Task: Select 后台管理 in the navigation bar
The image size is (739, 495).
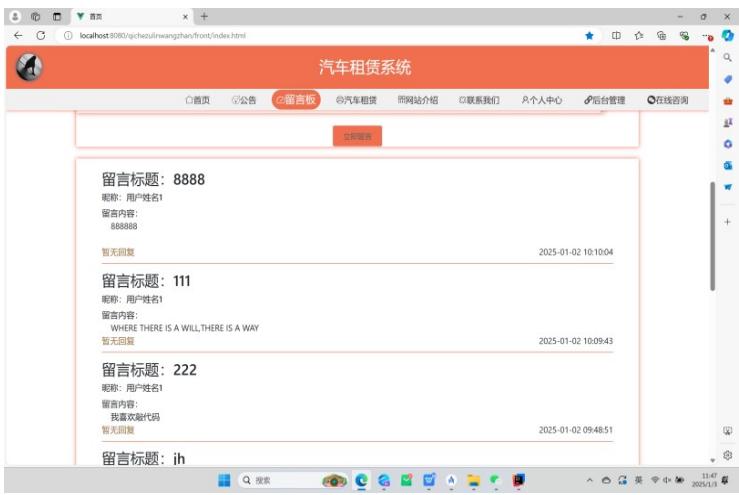Action: [x=605, y=100]
